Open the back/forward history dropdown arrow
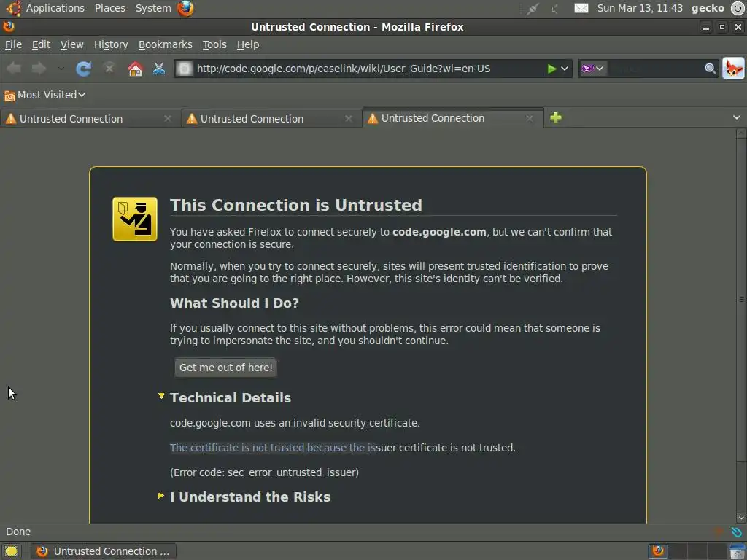The height and width of the screenshot is (560, 747). click(x=61, y=69)
